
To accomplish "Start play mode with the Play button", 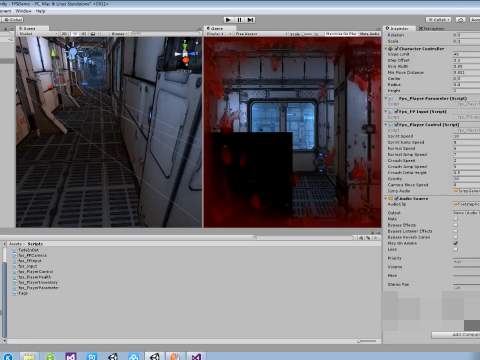I will (228, 20).
